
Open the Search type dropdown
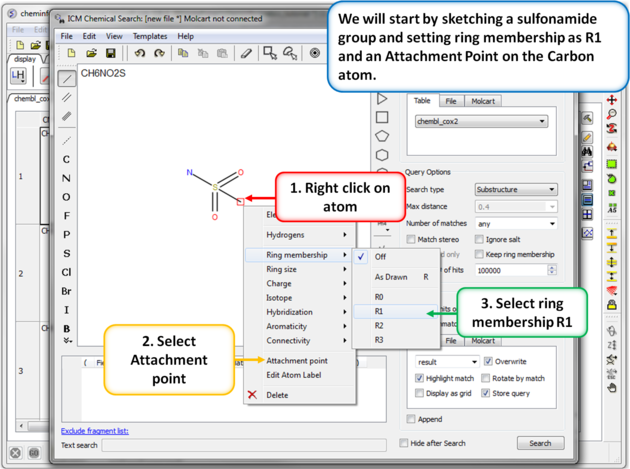click(516, 189)
